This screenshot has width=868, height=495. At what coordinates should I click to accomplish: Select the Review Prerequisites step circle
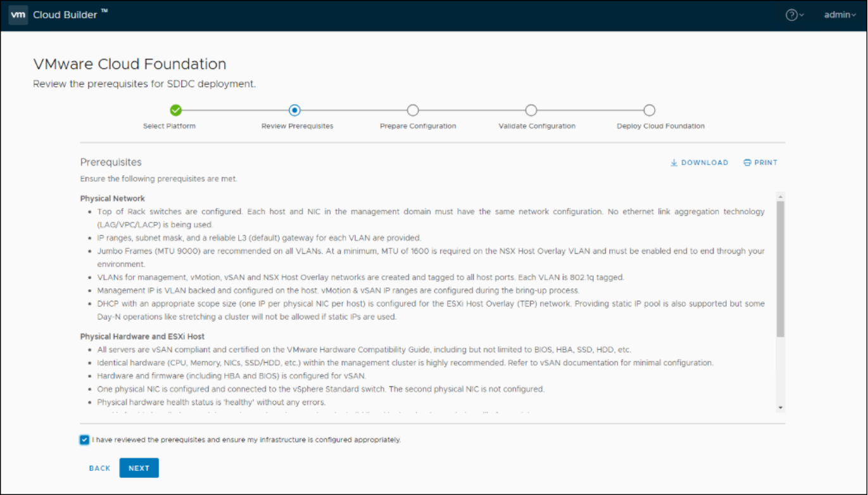pos(294,110)
